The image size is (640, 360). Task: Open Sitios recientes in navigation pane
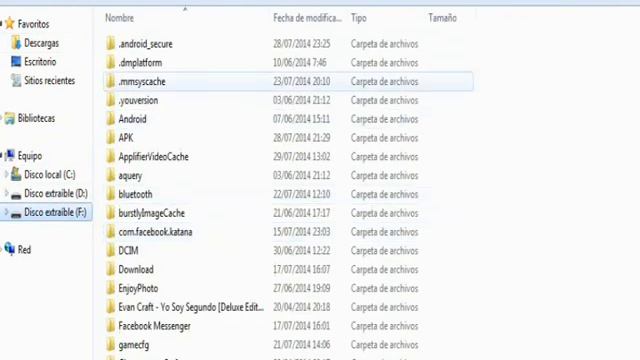[49, 80]
